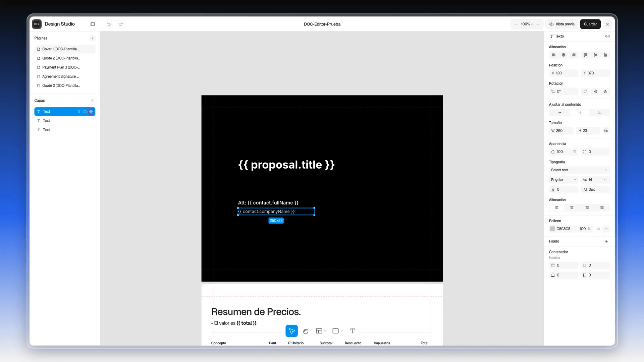Select the pointer selection tool
The height and width of the screenshot is (362, 644).
coord(291,331)
